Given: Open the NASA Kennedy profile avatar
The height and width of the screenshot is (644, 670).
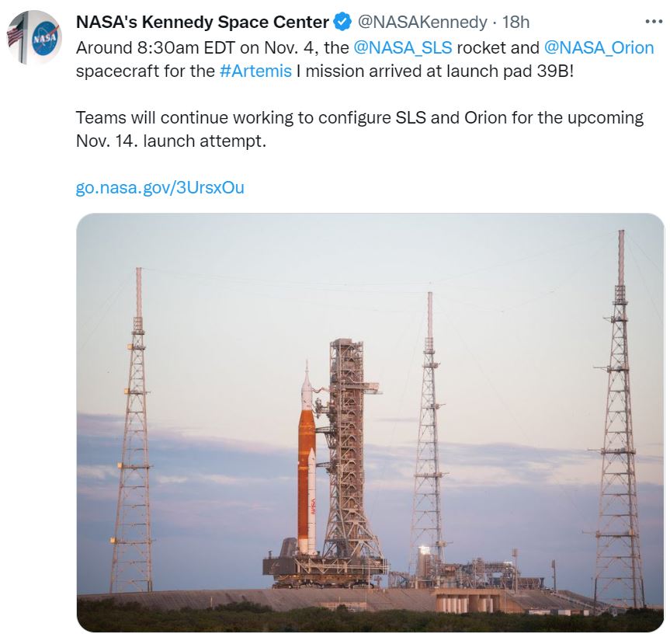Looking at the screenshot, I should coord(33,37).
